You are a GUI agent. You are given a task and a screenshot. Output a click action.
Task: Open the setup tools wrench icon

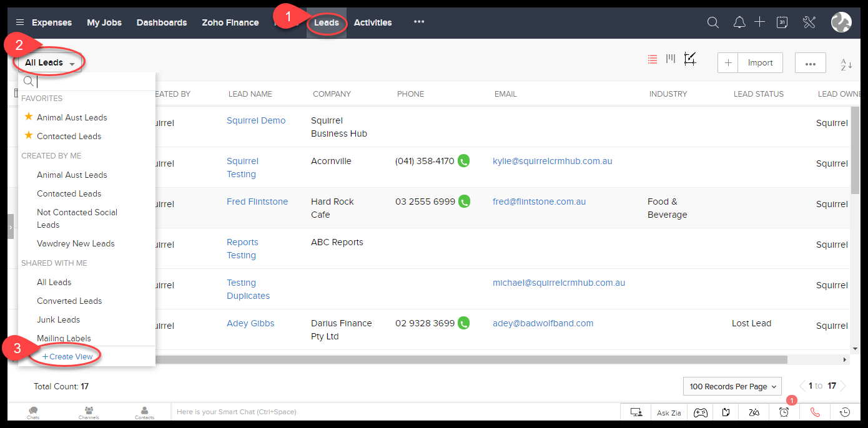pyautogui.click(x=809, y=22)
